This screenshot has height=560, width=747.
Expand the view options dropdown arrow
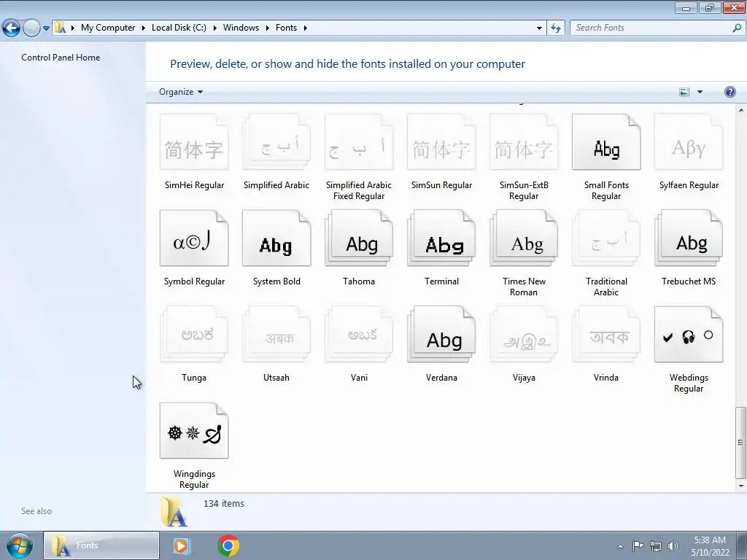pos(700,92)
